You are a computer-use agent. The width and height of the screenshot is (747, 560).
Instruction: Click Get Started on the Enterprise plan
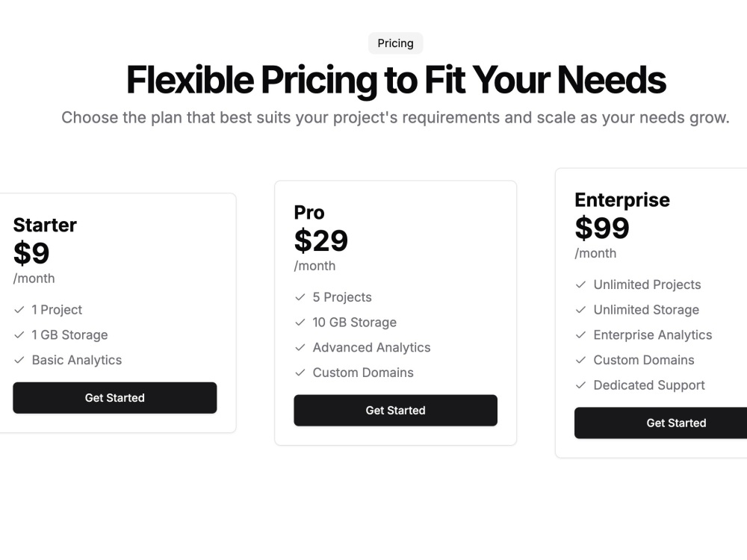tap(661, 423)
